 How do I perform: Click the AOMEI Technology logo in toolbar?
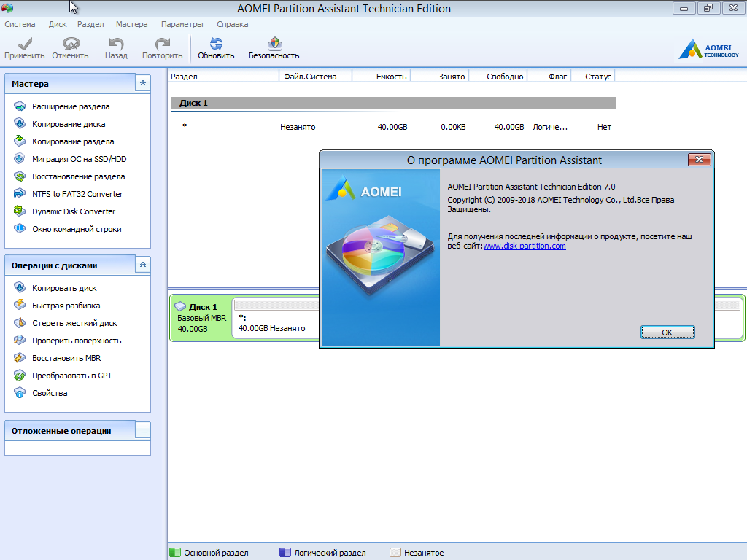point(708,49)
